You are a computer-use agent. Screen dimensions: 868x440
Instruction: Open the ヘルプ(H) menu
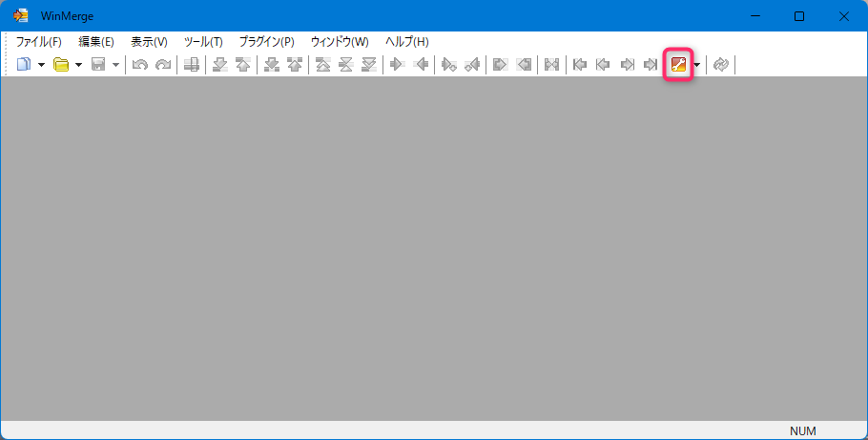pyautogui.click(x=407, y=42)
